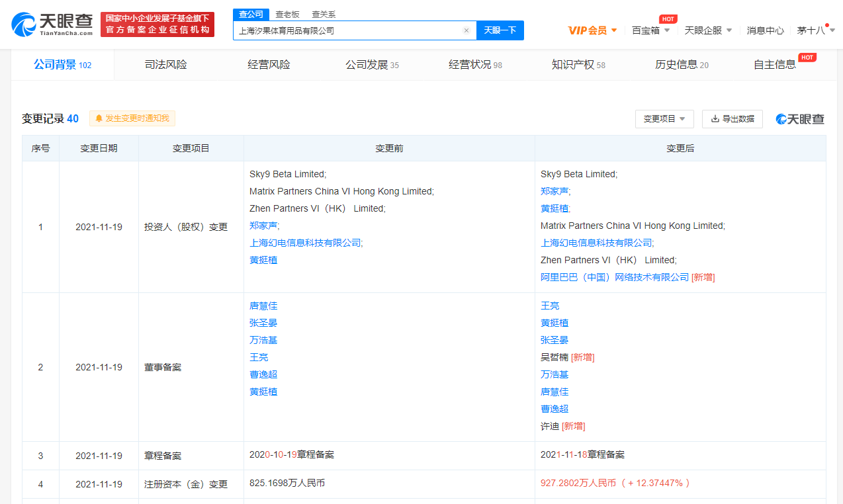Screen dimensions: 843x504
Task: Click the 投资人（股权）变更 row label
Action: [186, 227]
